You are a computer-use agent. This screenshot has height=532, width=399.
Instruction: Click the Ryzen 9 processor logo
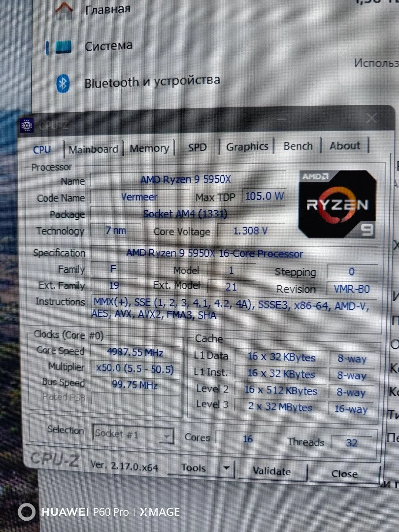[337, 204]
